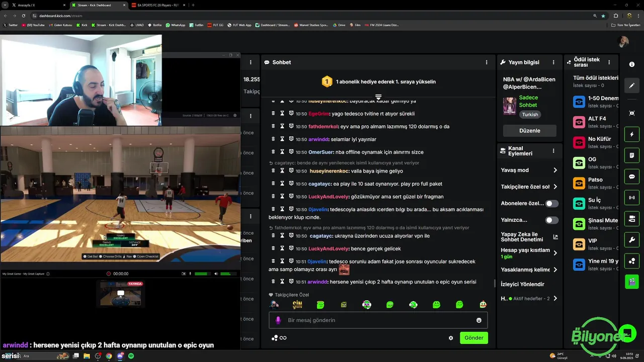
Task: Open the emoji picker smiley icon
Action: pos(479,320)
